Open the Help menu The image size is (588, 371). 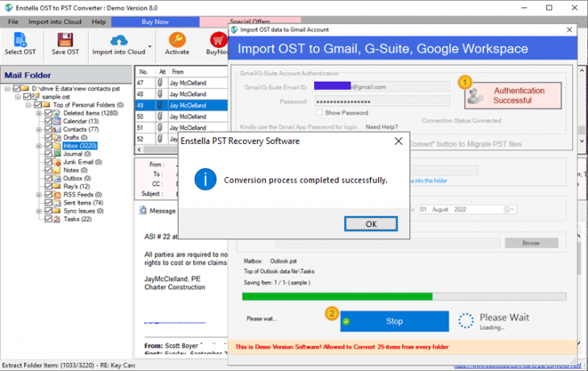tap(99, 22)
